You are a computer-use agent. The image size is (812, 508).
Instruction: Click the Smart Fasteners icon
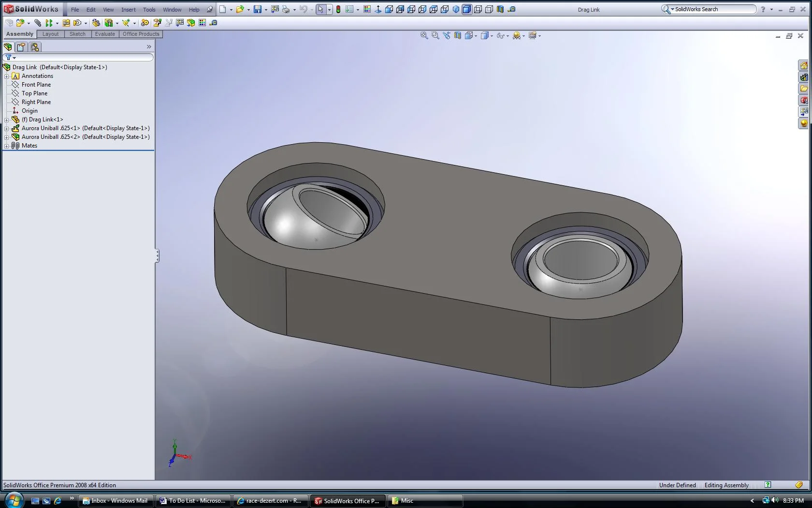66,23
